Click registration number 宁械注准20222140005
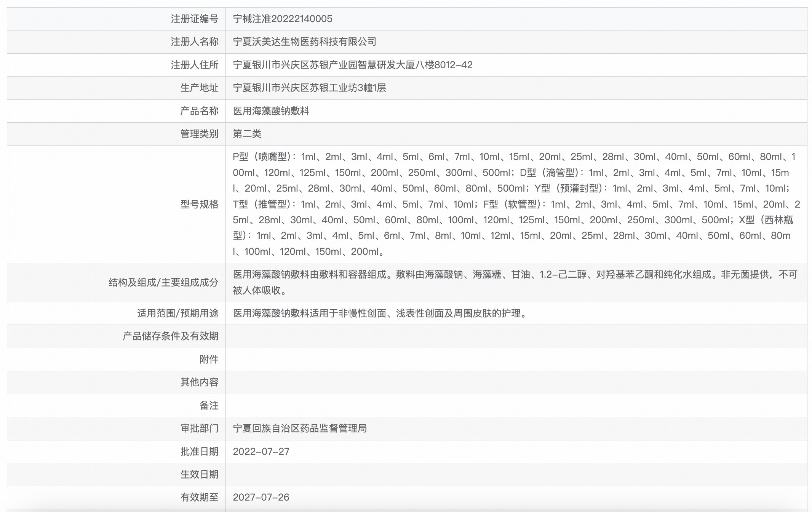Screen dimensions: 812x512 click(283, 19)
